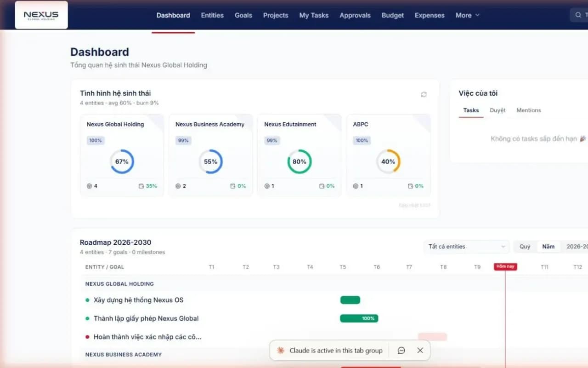The height and width of the screenshot is (368, 588).
Task: Open Goals page from navigation
Action: 243,15
